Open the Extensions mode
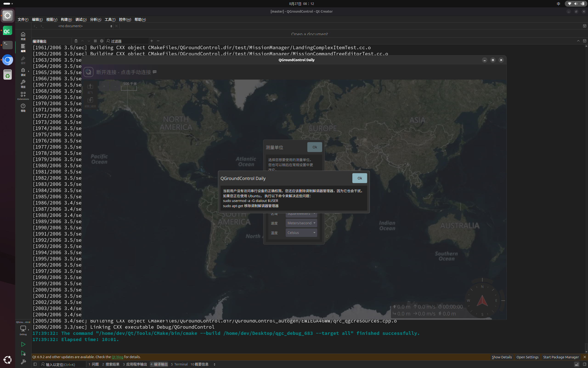588x368 pixels. 23,96
